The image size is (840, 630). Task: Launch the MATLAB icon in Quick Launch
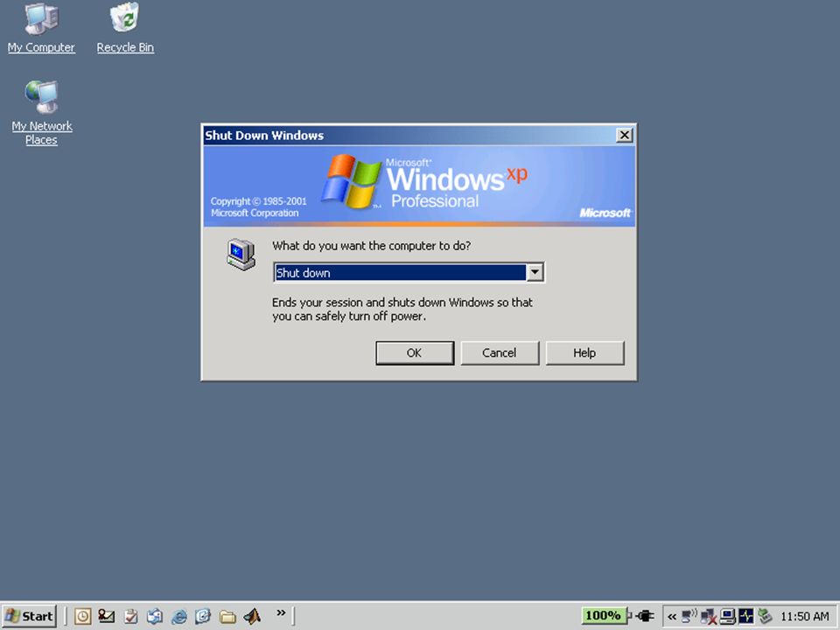tap(252, 616)
